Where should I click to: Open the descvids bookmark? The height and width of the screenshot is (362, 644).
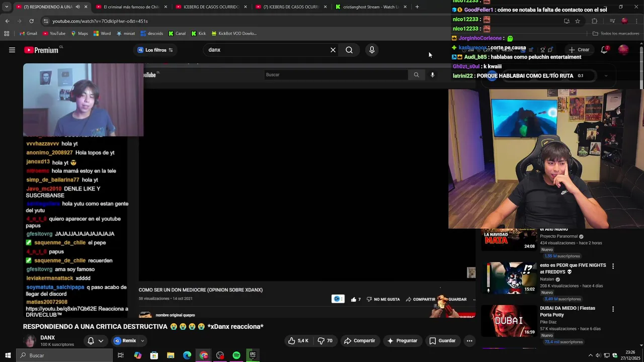point(152,34)
